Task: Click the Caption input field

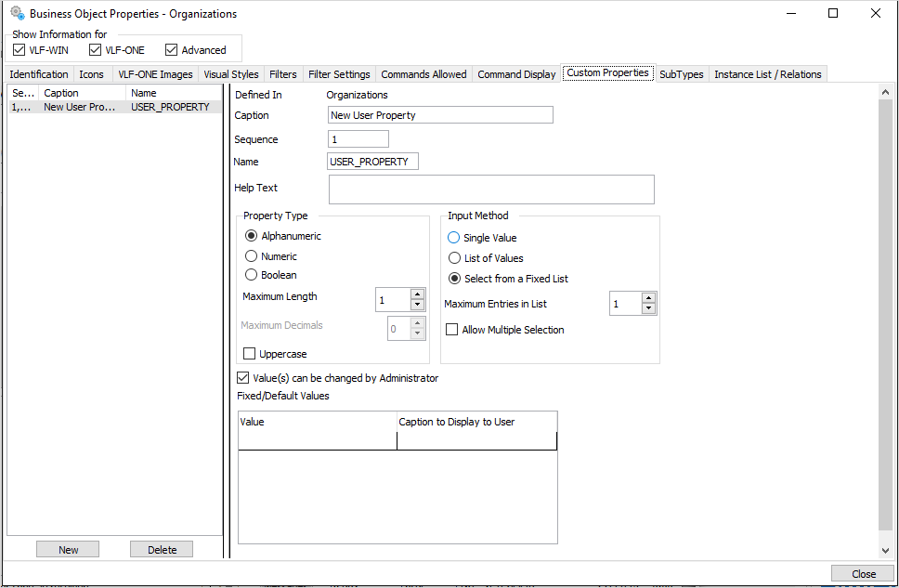Action: coord(440,115)
